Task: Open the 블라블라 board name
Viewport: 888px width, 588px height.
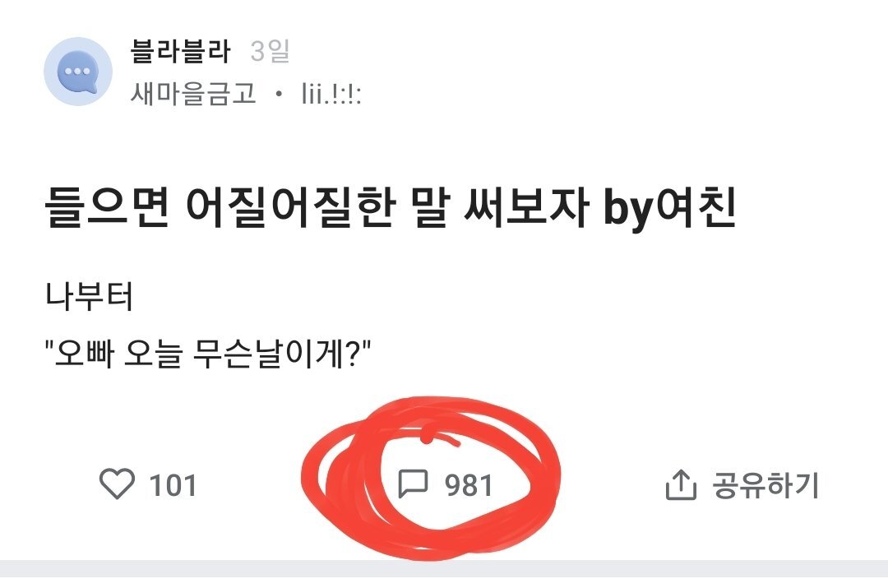Action: 181,51
